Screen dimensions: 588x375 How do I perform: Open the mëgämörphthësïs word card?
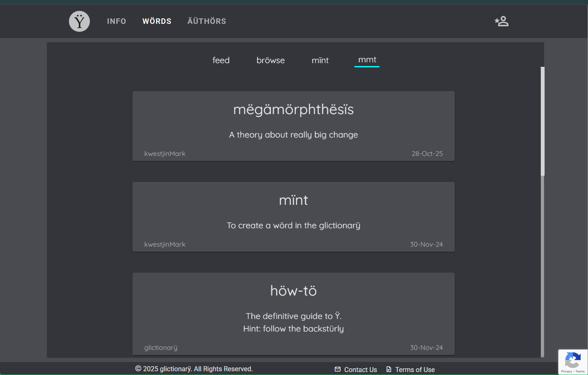(293, 126)
